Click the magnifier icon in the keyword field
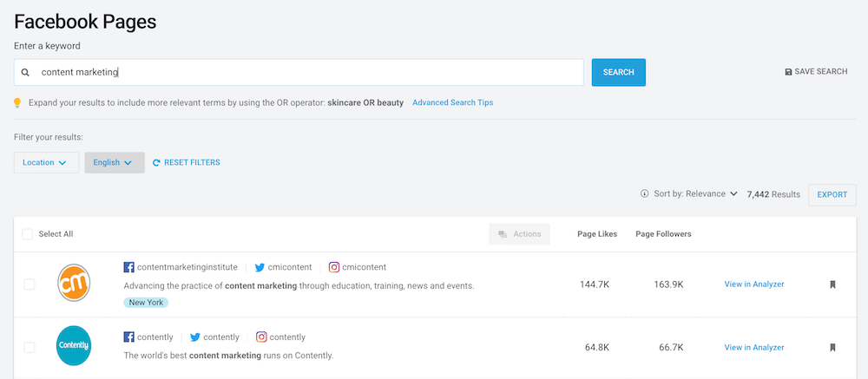Viewport: 868px width, 379px height. point(26,73)
